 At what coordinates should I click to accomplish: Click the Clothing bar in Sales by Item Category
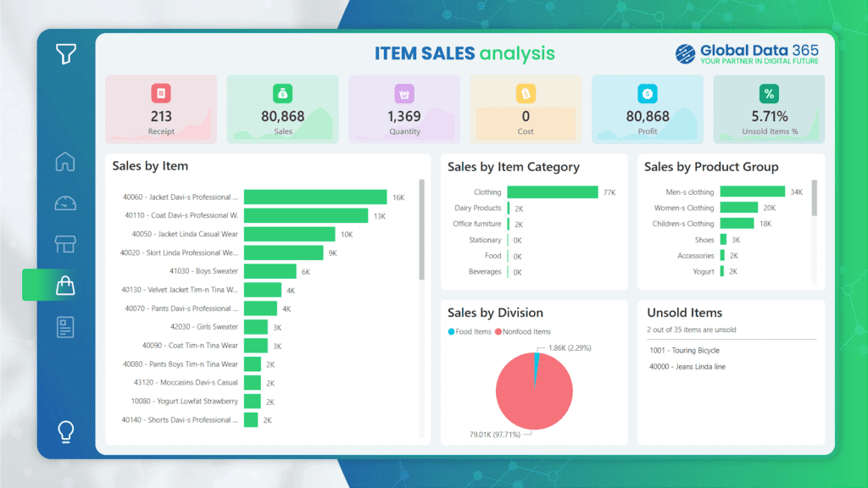pyautogui.click(x=554, y=192)
